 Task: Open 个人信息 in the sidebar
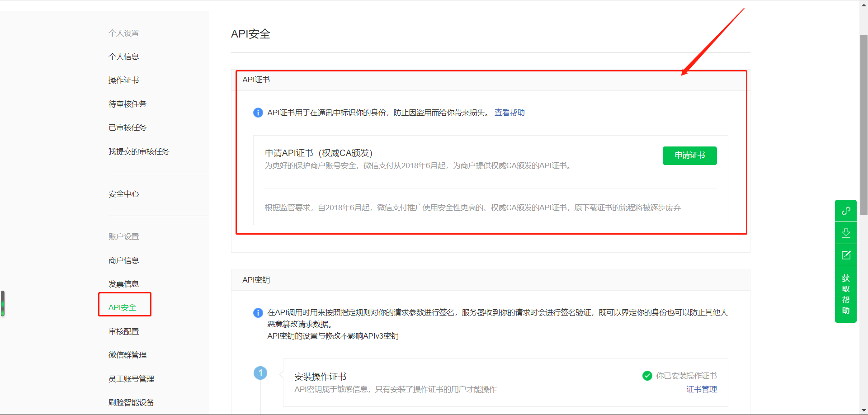[124, 57]
